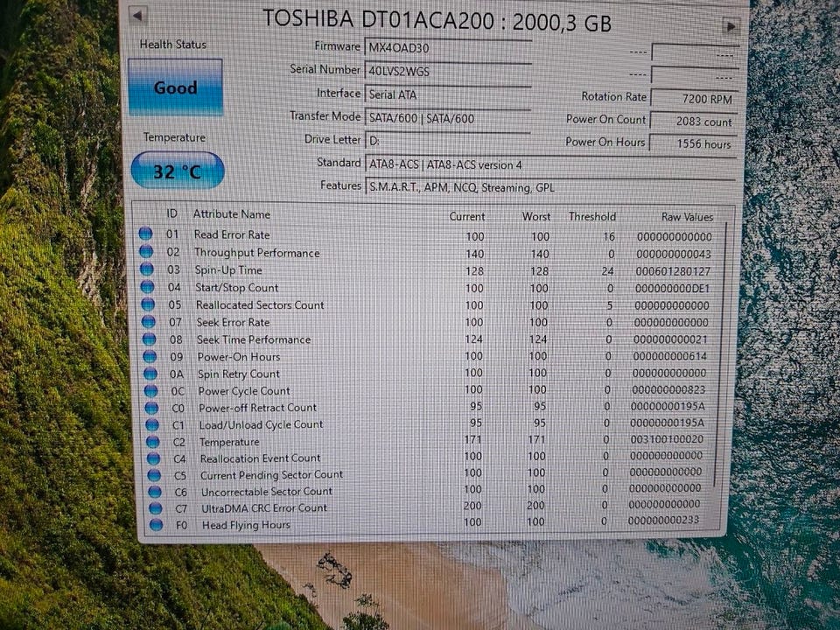Select the Head Flying Hours attribute name
This screenshot has height=630, width=840.
point(246,525)
